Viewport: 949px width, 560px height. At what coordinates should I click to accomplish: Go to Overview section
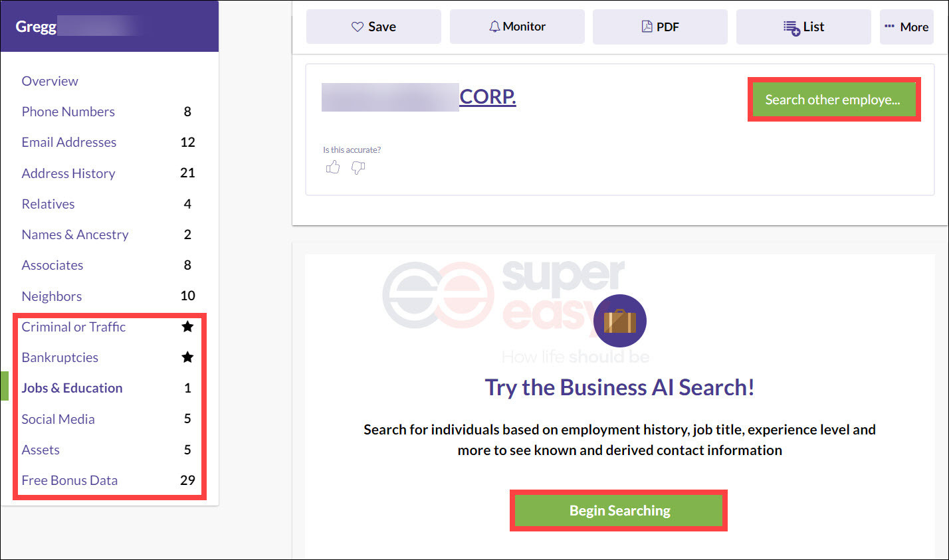coord(50,81)
